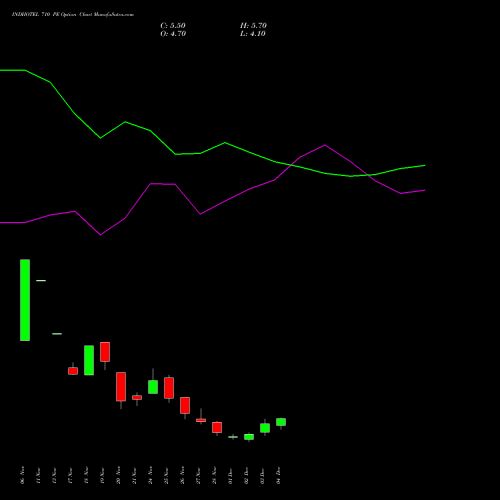Click the tall green candlestick body for 06 Nov
500x500 pixels.
pyautogui.click(x=25, y=300)
